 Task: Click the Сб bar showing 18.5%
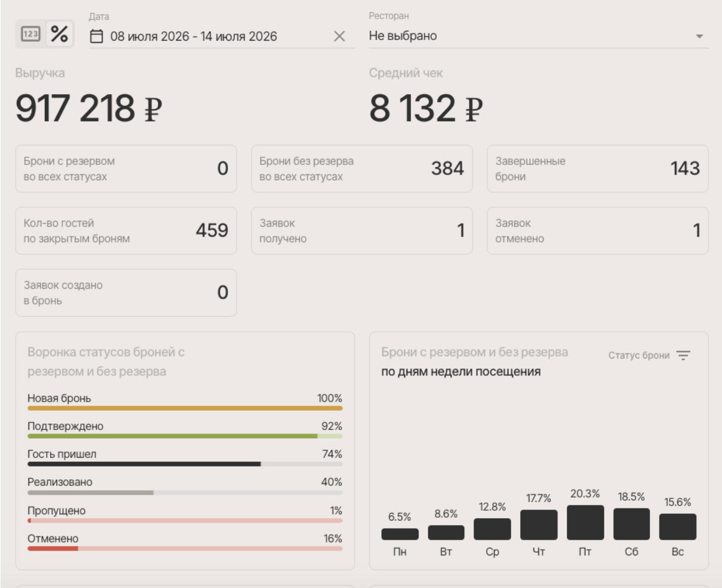(x=631, y=524)
